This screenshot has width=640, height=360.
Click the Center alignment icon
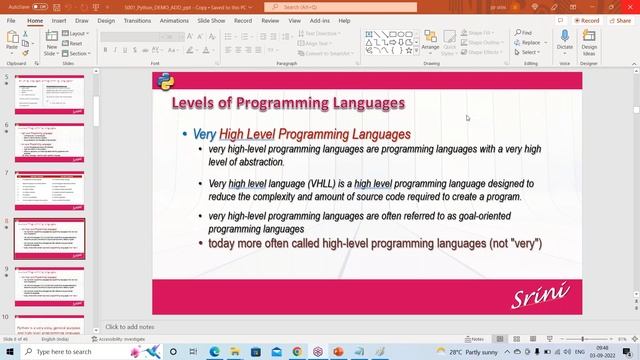(x=238, y=50)
